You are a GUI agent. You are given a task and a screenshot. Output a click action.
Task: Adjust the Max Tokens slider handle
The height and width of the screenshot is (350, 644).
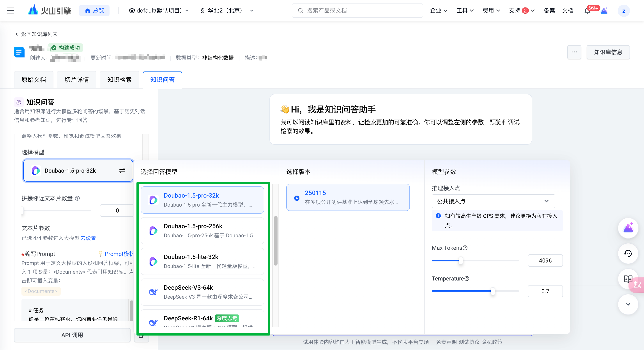(460, 261)
